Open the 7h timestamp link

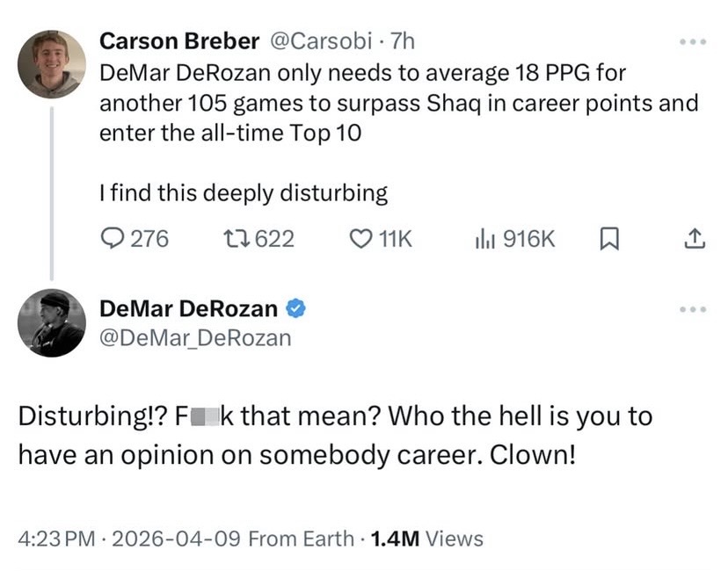pos(402,41)
